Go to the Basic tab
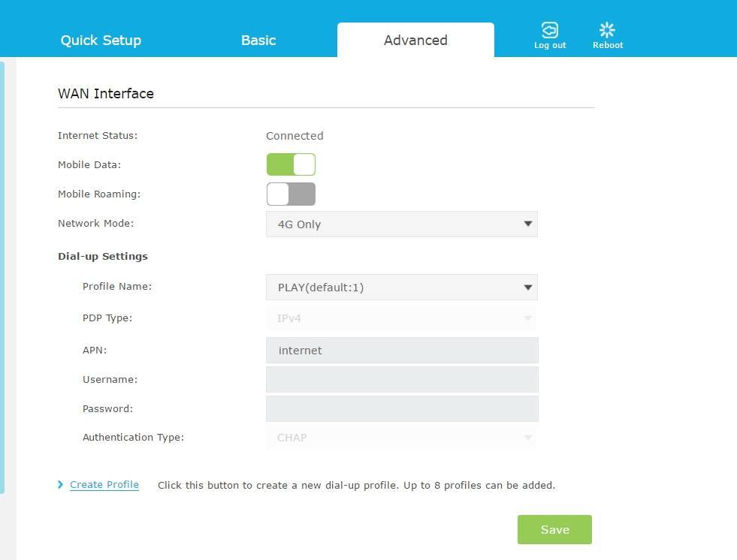The height and width of the screenshot is (560, 737). point(258,41)
